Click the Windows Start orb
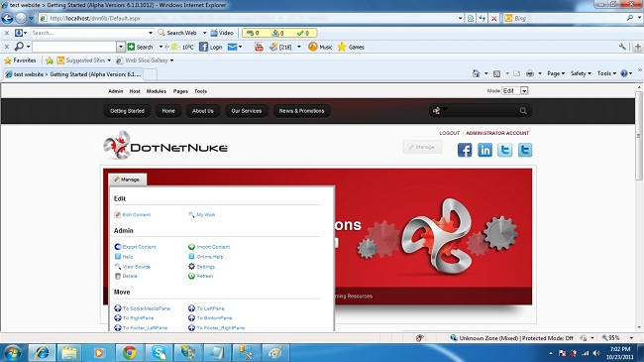 coord(12,353)
